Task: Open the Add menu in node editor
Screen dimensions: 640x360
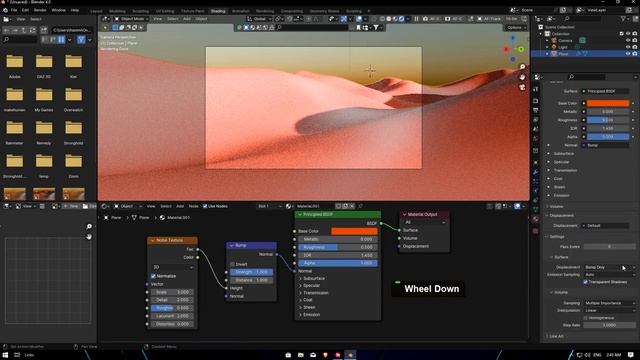Action: point(180,207)
